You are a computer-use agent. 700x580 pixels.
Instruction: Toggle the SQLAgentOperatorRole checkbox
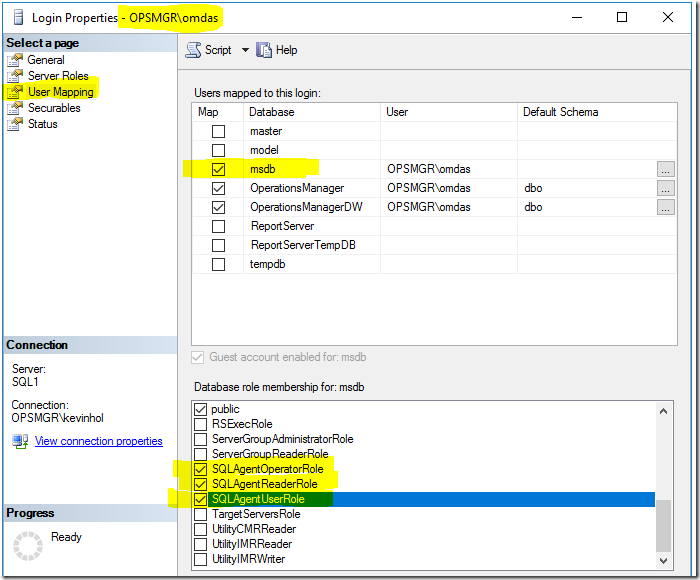pyautogui.click(x=200, y=469)
